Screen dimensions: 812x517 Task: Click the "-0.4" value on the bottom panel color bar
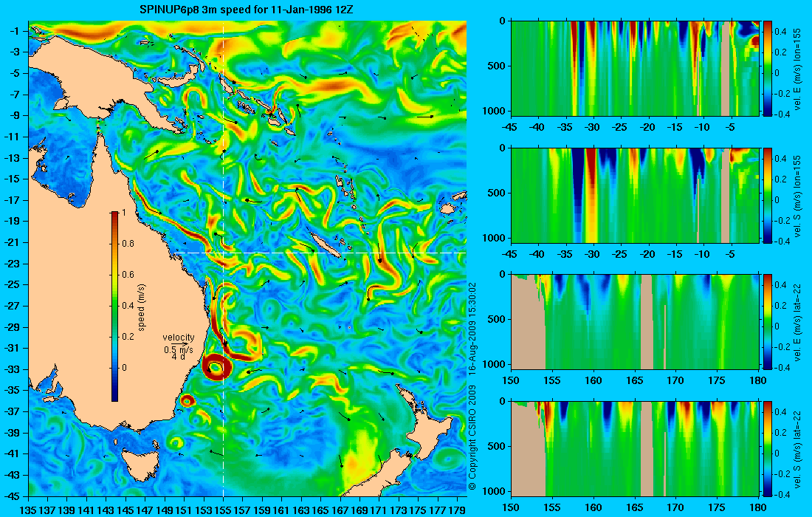point(782,494)
